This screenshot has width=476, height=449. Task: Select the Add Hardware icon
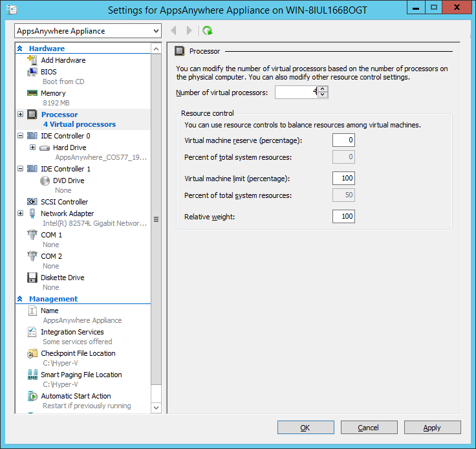coord(32,60)
